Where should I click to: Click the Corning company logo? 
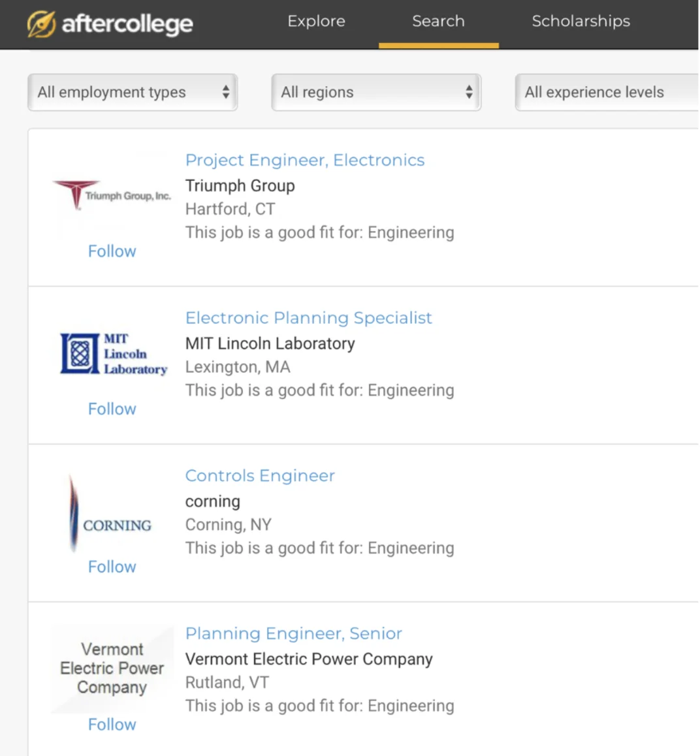pos(111,516)
